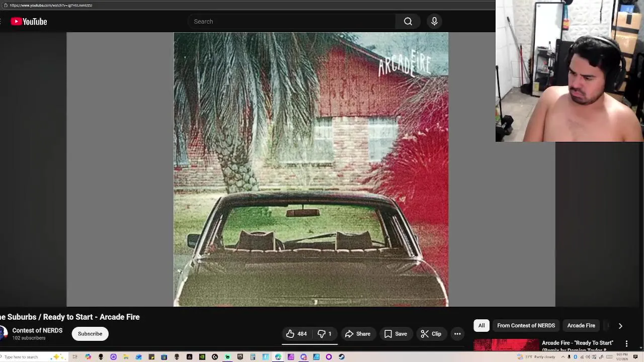Open the Contest of NERDS channel name
644x362 pixels.
tap(37, 330)
